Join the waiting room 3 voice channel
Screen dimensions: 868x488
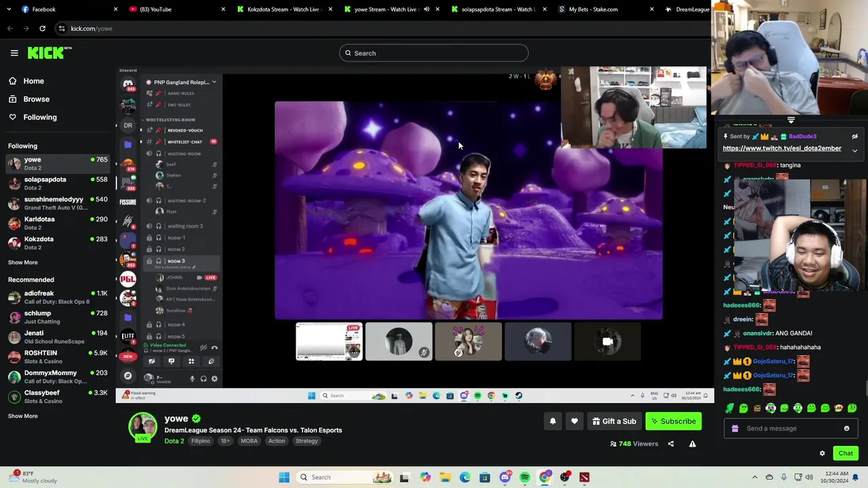[x=180, y=226]
